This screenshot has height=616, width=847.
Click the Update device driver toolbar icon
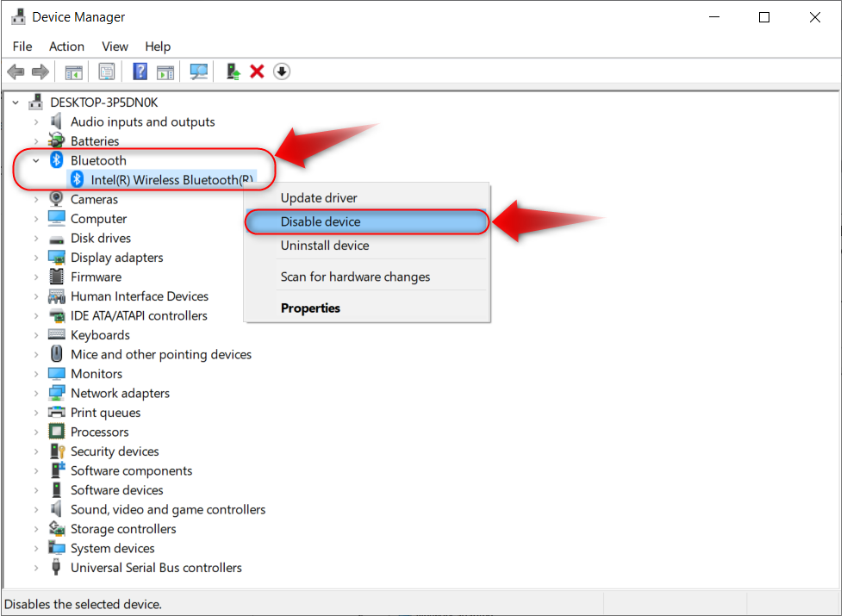(233, 72)
